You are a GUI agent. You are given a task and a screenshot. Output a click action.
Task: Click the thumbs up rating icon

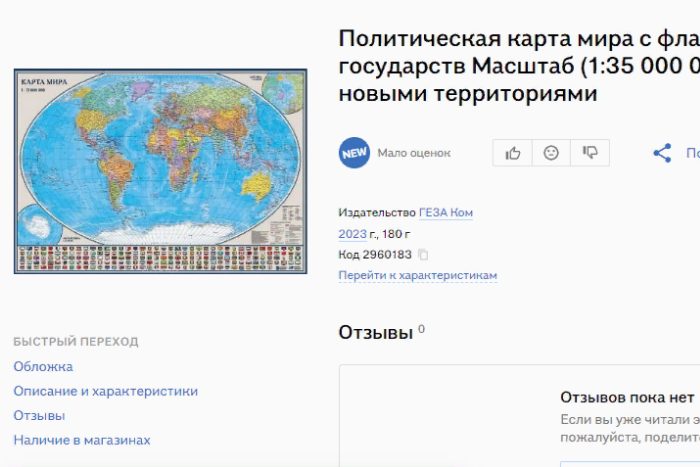tap(513, 153)
